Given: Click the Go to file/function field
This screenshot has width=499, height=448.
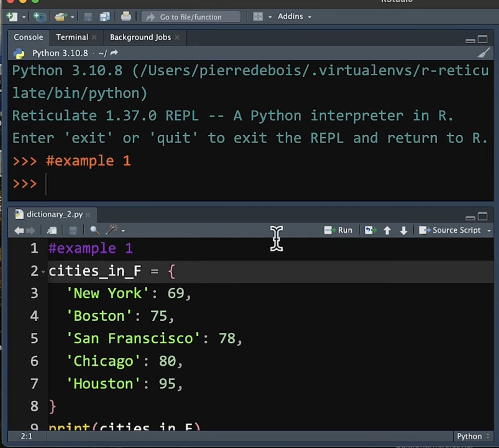Looking at the screenshot, I should [x=191, y=17].
